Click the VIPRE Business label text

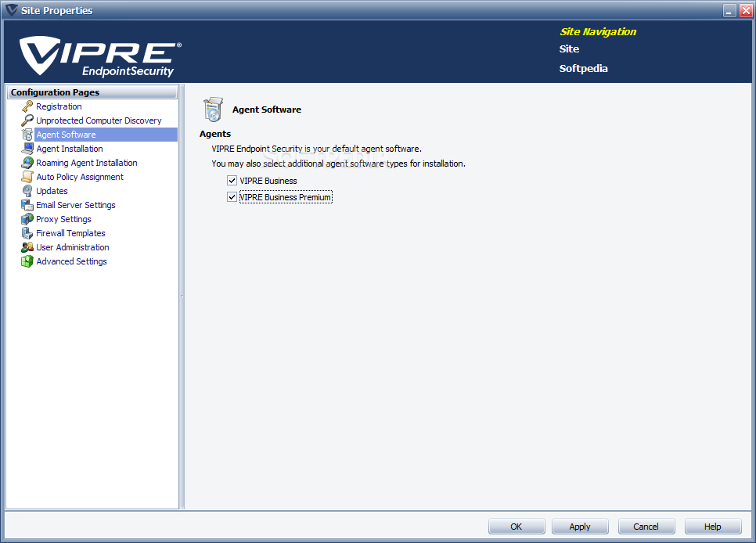268,181
